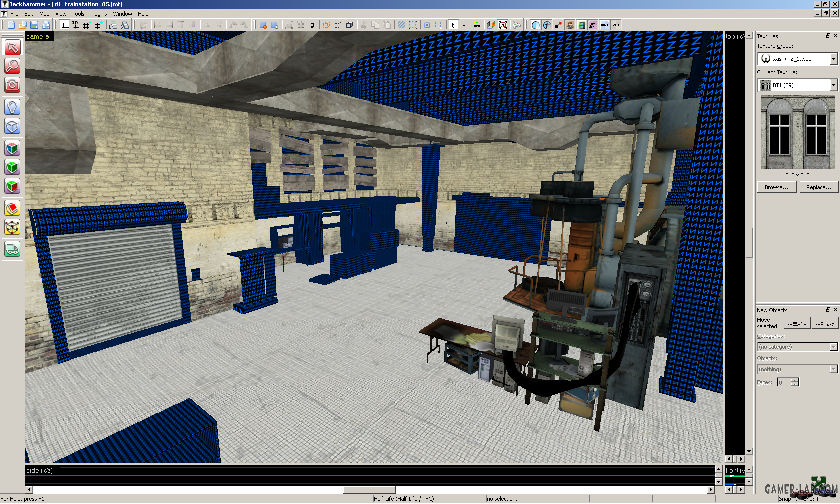Click the Replace... textures button
This screenshot has width=840, height=504.
[819, 187]
